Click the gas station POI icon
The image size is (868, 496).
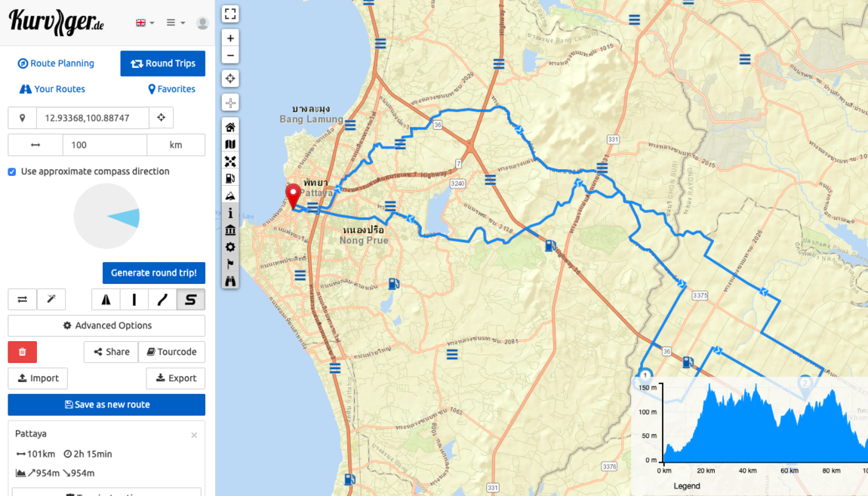[x=230, y=178]
